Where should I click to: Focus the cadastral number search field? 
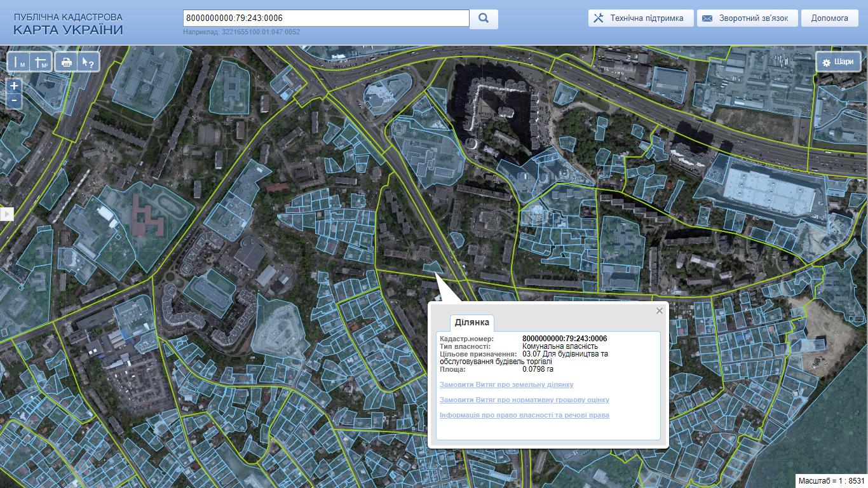tap(326, 18)
